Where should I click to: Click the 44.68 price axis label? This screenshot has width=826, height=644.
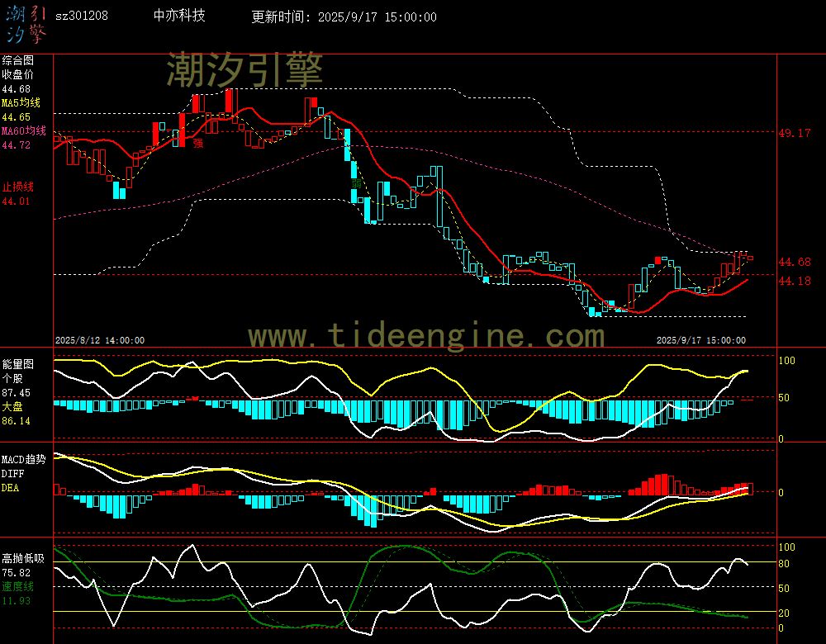795,263
